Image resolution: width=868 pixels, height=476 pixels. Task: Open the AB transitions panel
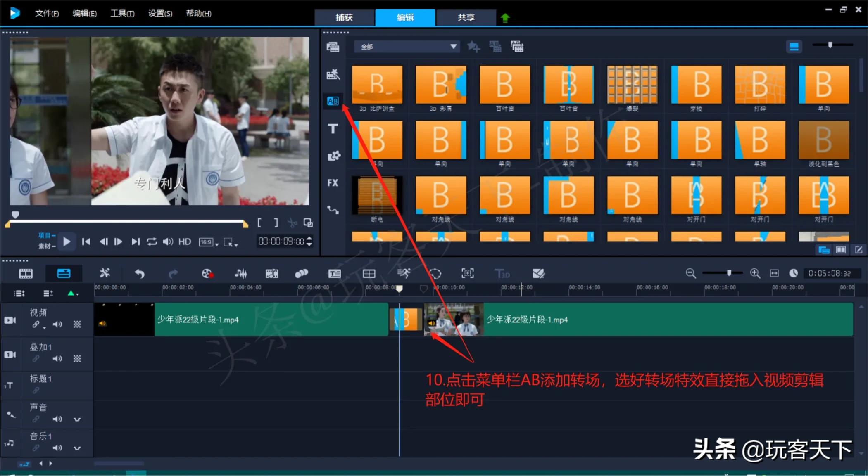(333, 101)
